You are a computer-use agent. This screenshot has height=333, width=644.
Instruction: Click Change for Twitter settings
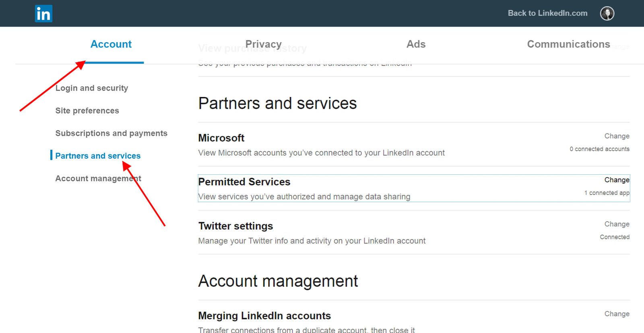click(x=617, y=224)
